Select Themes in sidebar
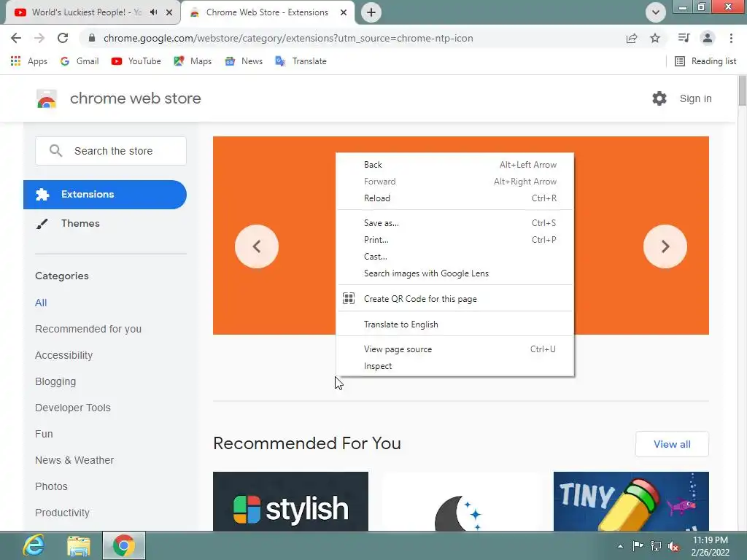The height and width of the screenshot is (560, 747). coord(80,223)
